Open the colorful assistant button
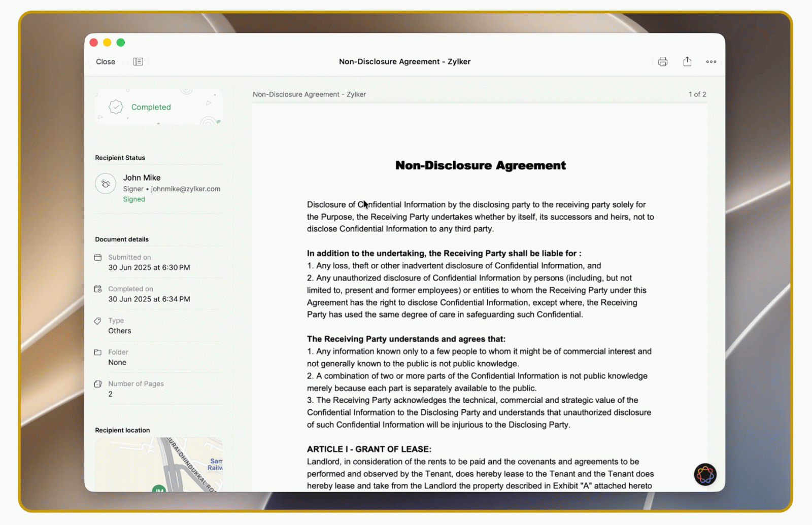 click(x=705, y=475)
